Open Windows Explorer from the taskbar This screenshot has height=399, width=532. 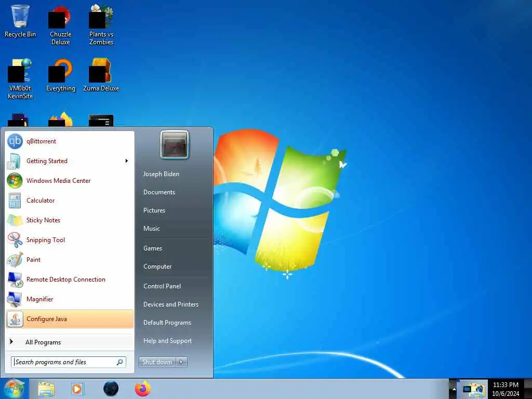click(46, 389)
